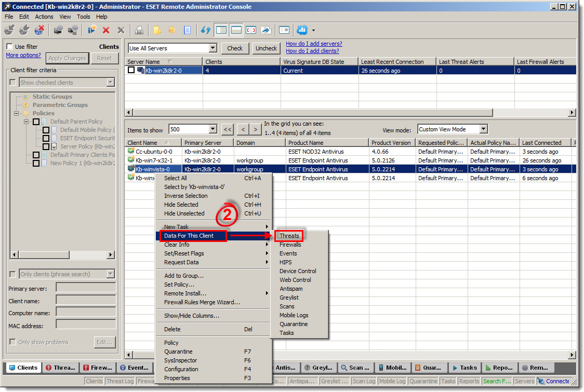
Task: Choose Quarantine in the Data submenu
Action: pyautogui.click(x=294, y=324)
